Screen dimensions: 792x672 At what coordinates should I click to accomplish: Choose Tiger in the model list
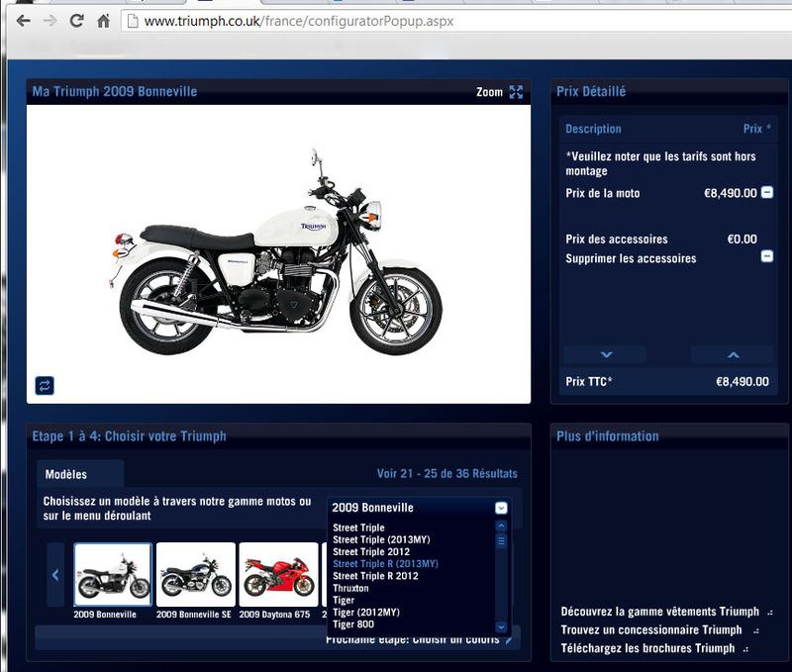click(x=344, y=601)
